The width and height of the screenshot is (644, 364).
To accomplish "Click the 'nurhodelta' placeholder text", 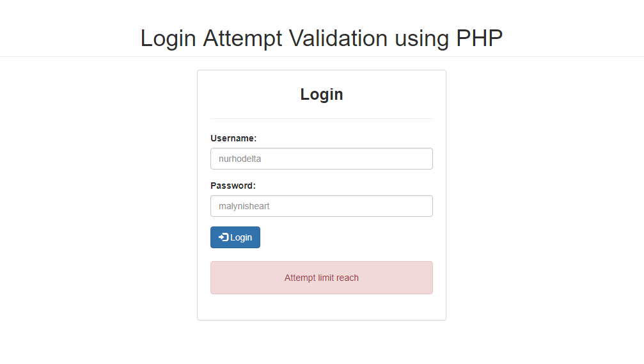I will (240, 159).
